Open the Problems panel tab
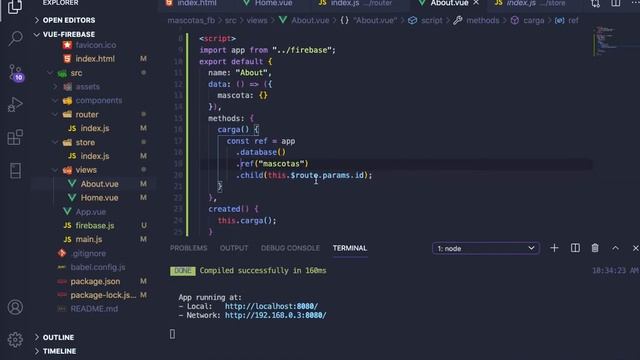The height and width of the screenshot is (360, 640). pyautogui.click(x=189, y=248)
